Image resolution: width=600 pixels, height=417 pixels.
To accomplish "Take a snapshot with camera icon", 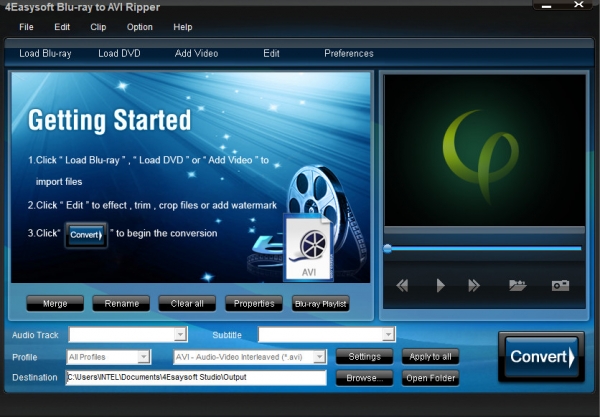I will (x=560, y=285).
